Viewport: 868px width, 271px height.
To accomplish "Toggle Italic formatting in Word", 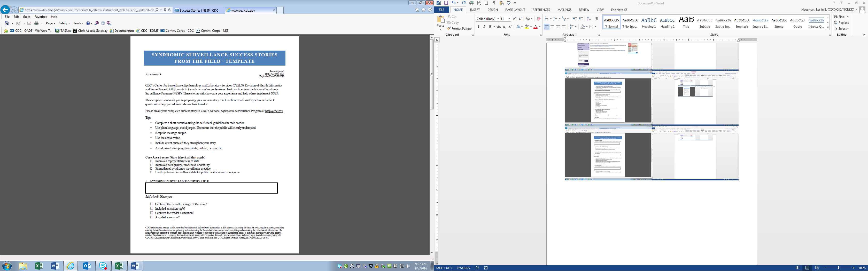I will tap(484, 27).
